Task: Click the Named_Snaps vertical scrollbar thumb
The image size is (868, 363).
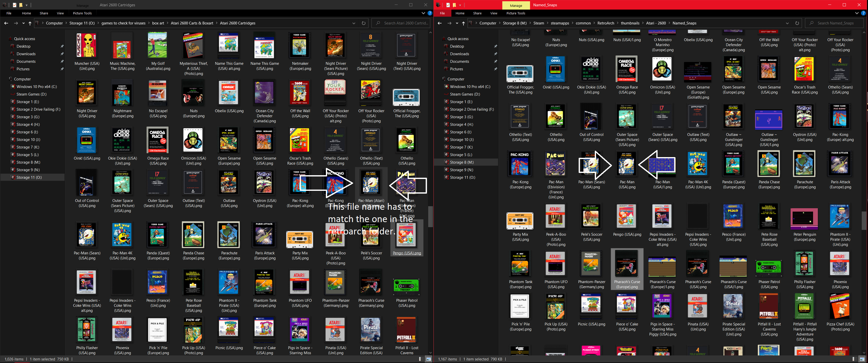Action: click(x=865, y=221)
